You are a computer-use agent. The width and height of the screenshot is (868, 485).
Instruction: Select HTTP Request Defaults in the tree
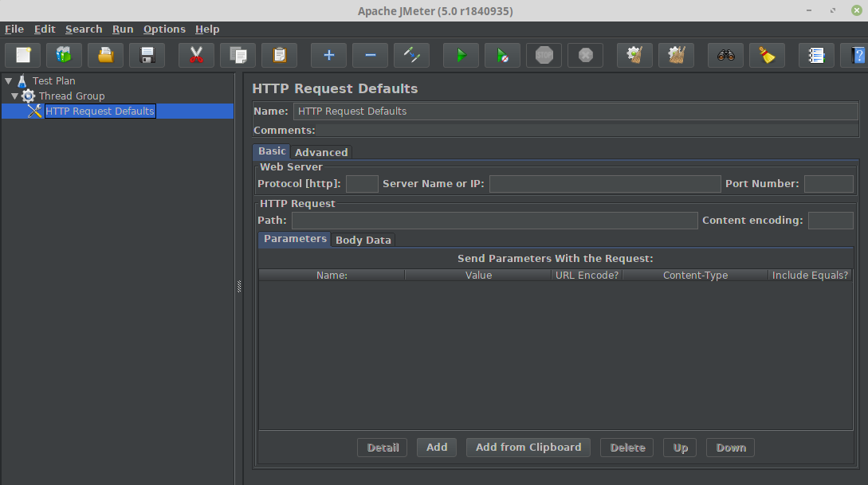[100, 111]
